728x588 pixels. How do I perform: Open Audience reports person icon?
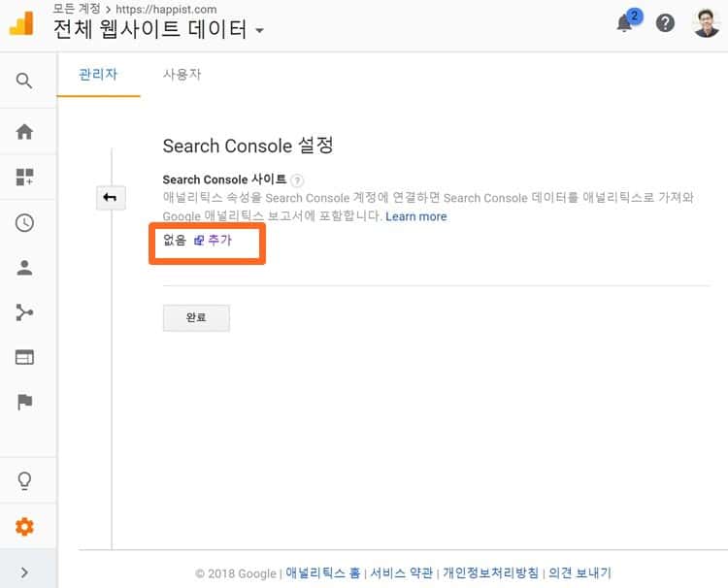point(24,269)
